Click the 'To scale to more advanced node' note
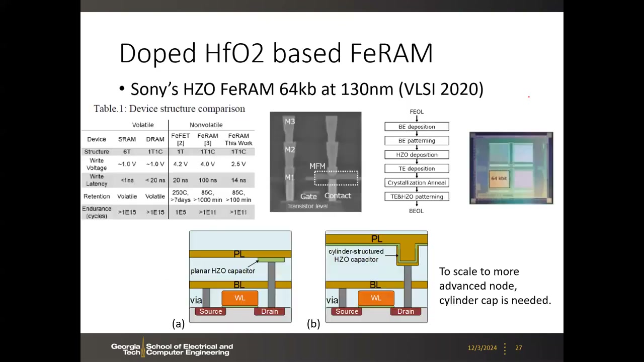Image resolution: width=644 pixels, height=362 pixels. tap(495, 286)
